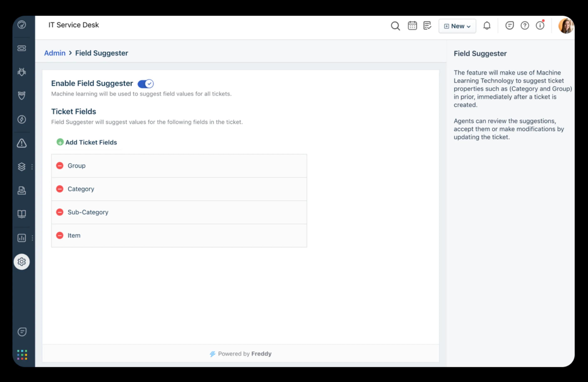
Task: Click the IT Service Desk title
Action: pos(74,25)
